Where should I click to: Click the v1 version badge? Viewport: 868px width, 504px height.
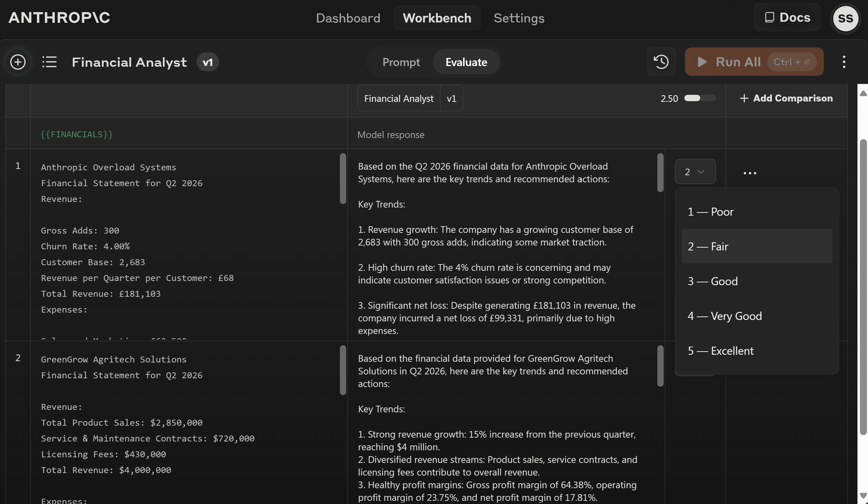point(208,62)
